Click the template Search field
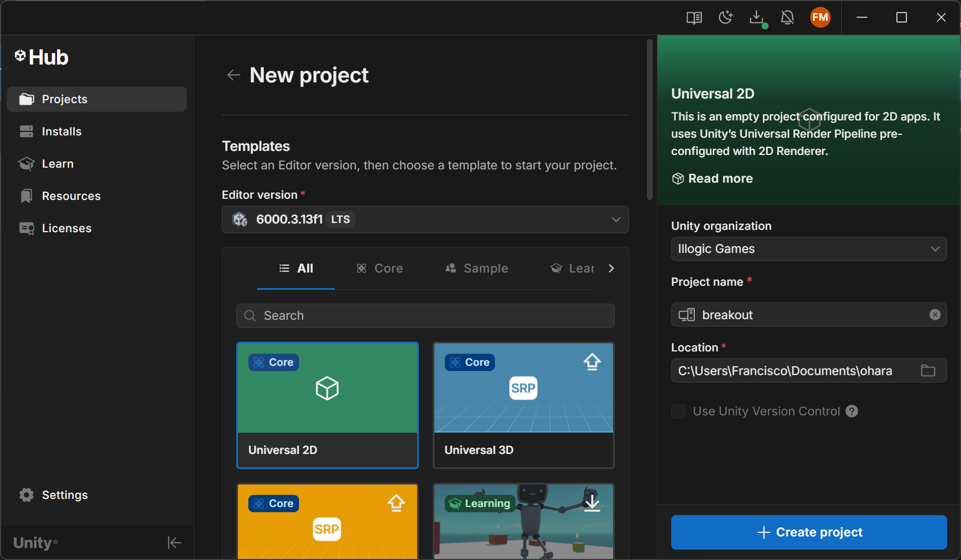961x560 pixels. (x=425, y=316)
